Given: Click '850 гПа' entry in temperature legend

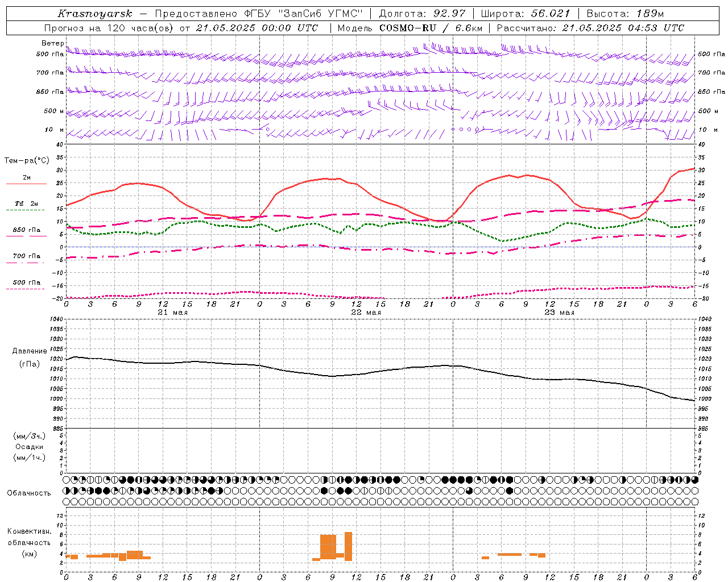Looking at the screenshot, I should [27, 230].
